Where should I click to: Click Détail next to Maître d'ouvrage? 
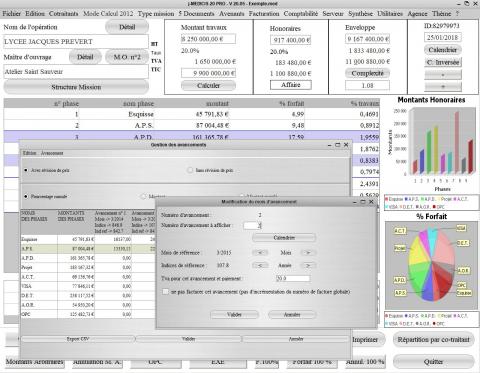pyautogui.click(x=85, y=57)
